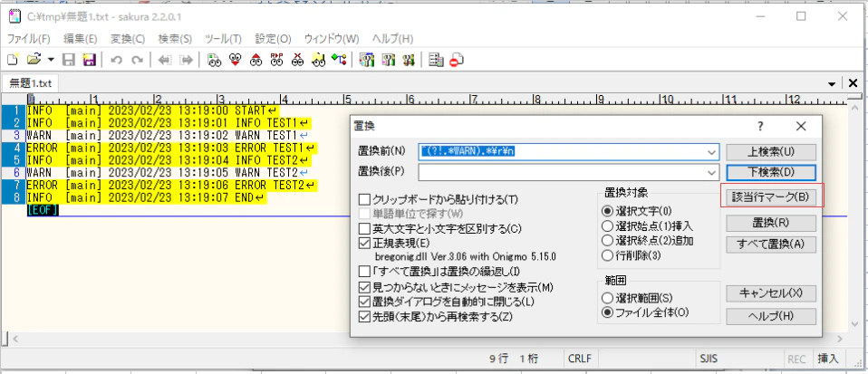Click 上検索(U) button
Screen dimensions: 868x374
[771, 151]
